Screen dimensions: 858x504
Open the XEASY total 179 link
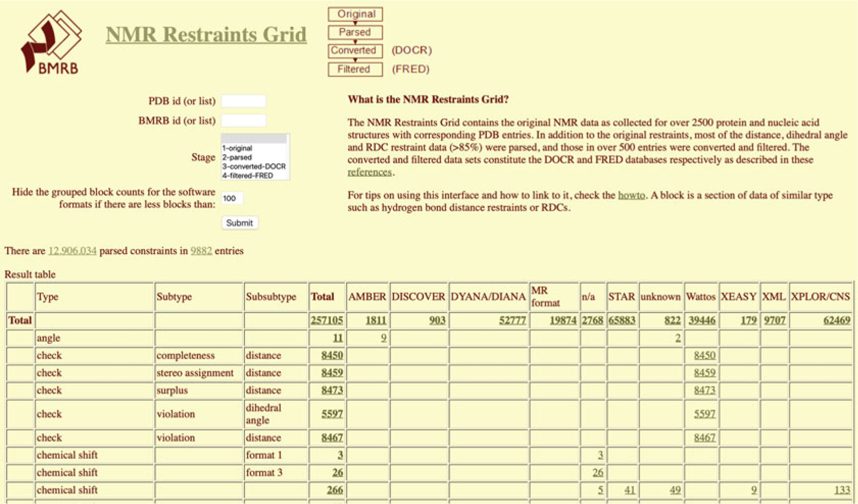pos(749,320)
